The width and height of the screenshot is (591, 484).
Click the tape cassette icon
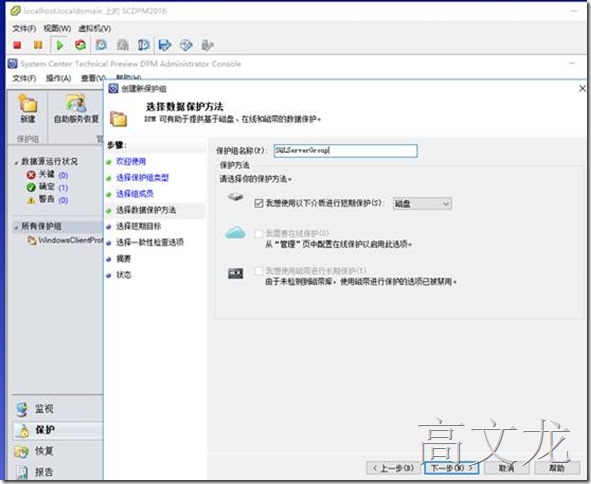(236, 273)
